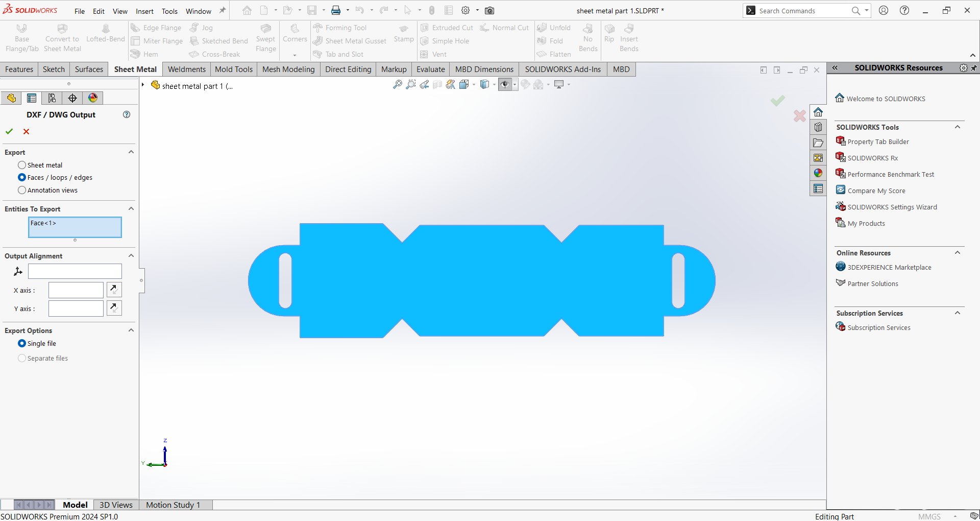
Task: Open 3DEXPERIENCE Marketplace link
Action: pos(890,267)
